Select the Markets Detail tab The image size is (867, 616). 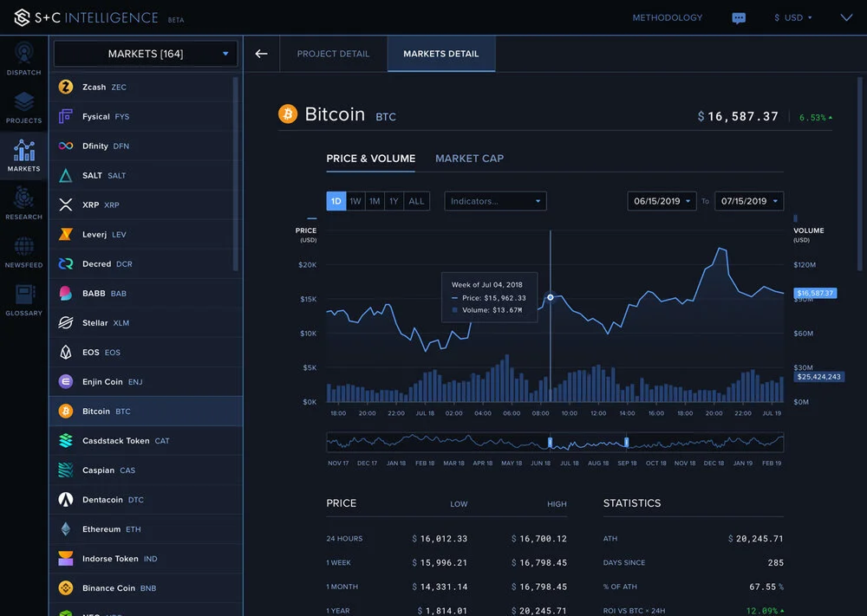441,54
